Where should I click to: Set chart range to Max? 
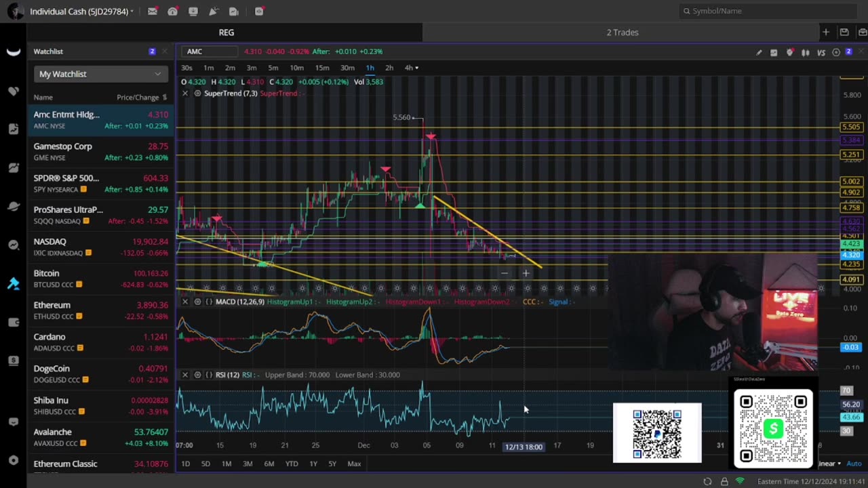click(354, 464)
